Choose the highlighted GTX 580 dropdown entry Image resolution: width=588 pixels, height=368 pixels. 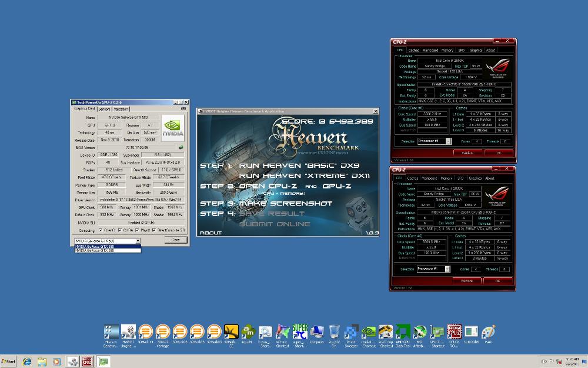108,246
